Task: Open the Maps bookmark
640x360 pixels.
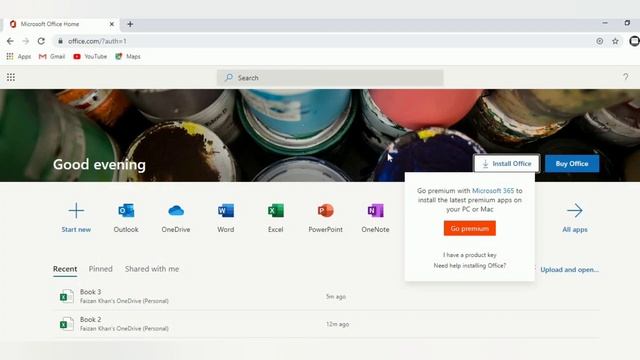Action: 128,56
